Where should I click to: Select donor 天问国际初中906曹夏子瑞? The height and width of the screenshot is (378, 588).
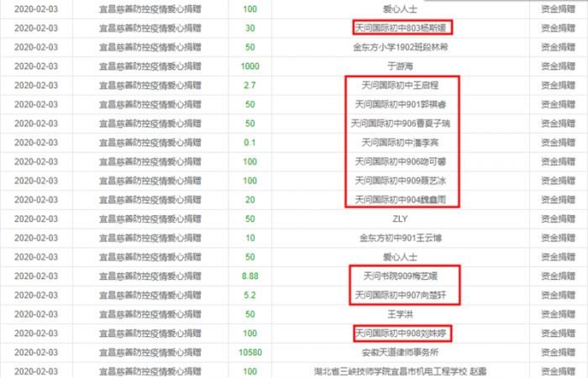[400, 123]
